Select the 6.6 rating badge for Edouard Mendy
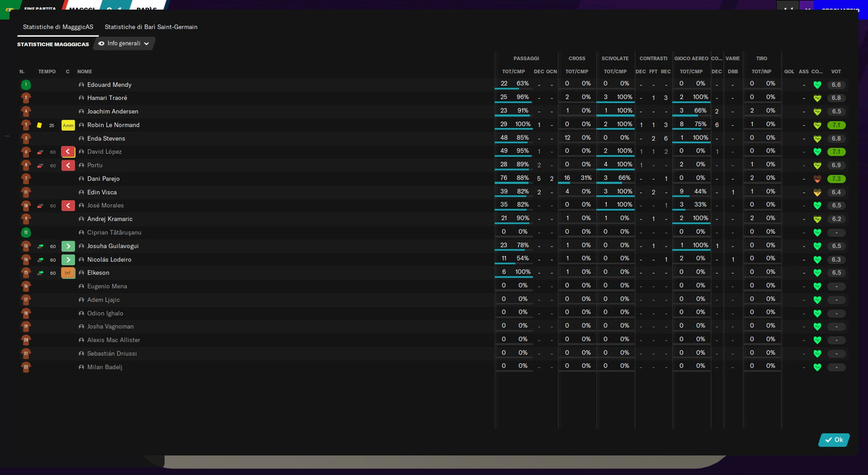The height and width of the screenshot is (475, 868). [836, 85]
